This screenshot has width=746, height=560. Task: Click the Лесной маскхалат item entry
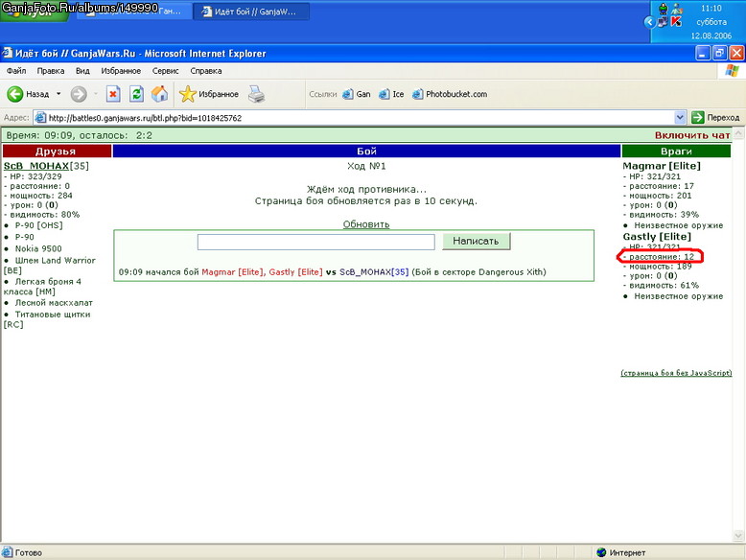pos(54,303)
